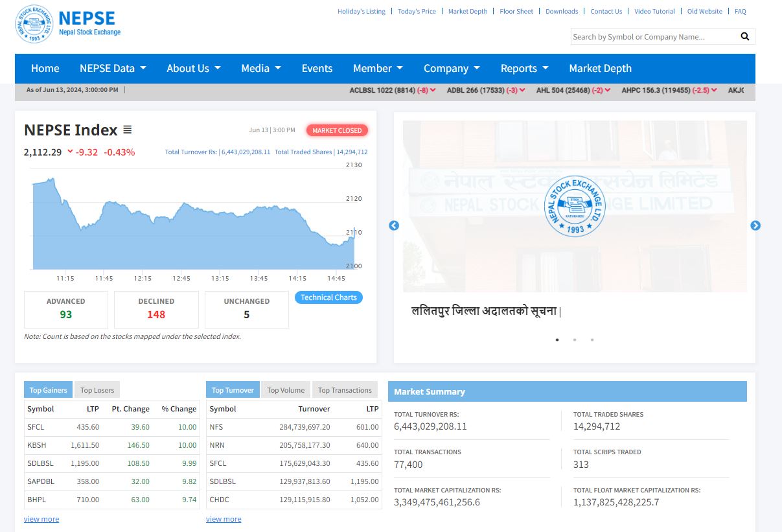Switch to the Top Turnover tab

pyautogui.click(x=233, y=390)
